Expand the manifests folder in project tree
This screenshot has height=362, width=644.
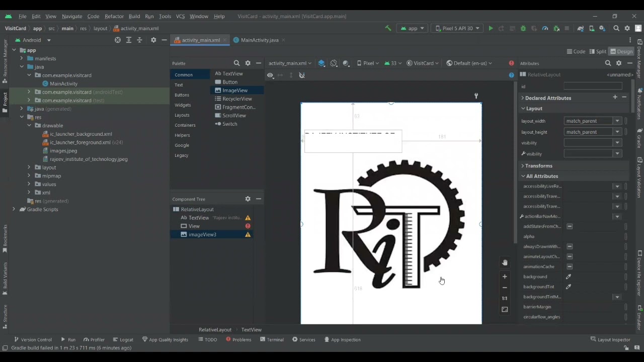point(22,58)
